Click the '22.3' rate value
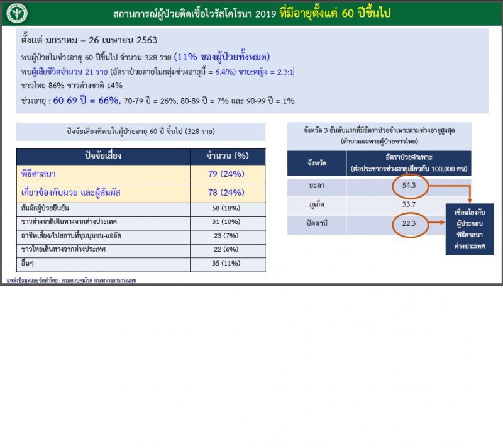Image resolution: width=503 pixels, height=448 pixels. (x=409, y=223)
